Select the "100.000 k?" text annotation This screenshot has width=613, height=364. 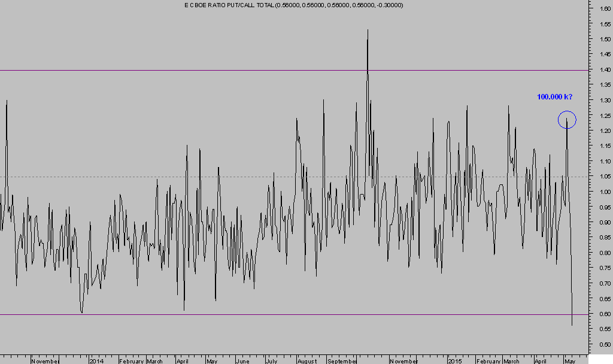555,96
